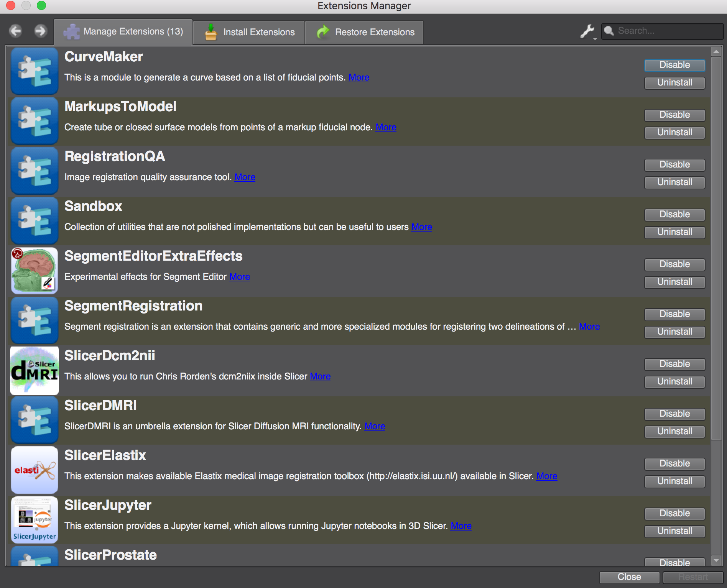Click the Close button
The image size is (727, 588).
point(628,577)
